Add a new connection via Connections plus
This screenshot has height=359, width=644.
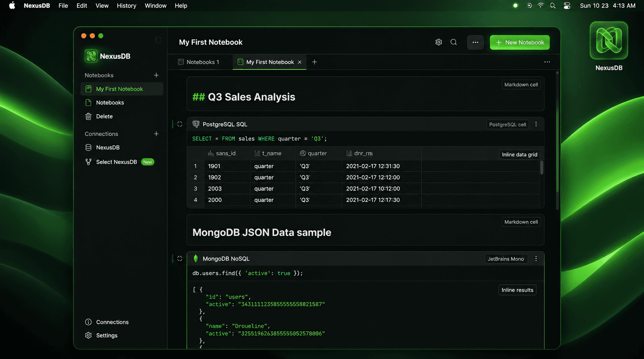click(x=156, y=134)
